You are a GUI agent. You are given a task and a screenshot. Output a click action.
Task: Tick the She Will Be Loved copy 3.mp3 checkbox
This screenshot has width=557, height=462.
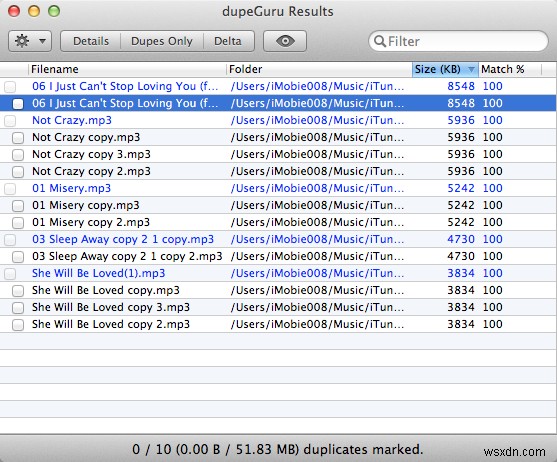18,308
